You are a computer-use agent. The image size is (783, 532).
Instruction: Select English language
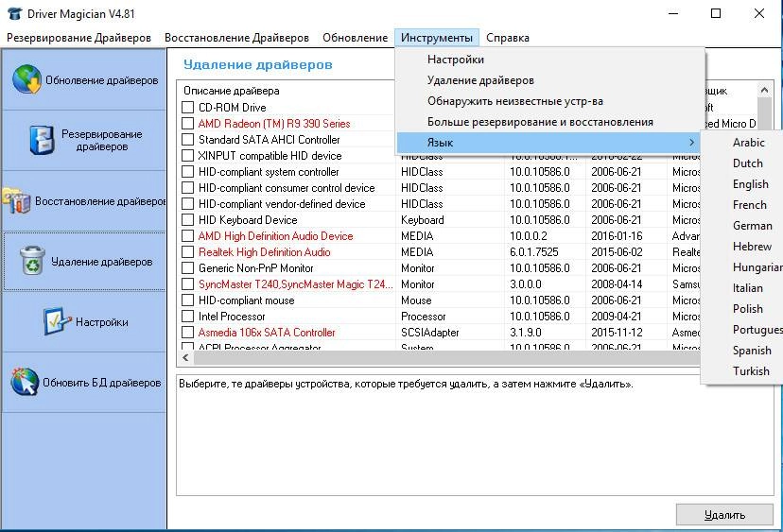click(x=750, y=184)
